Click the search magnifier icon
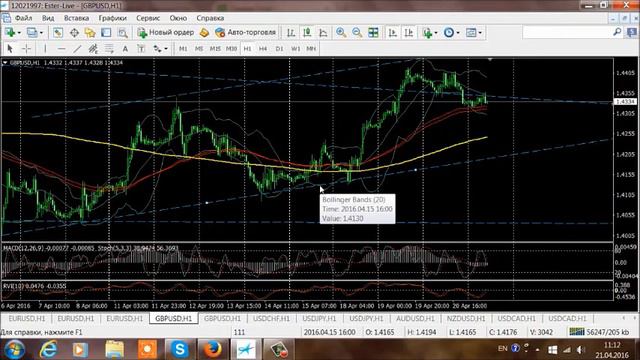The height and width of the screenshot is (360, 640). click(617, 32)
